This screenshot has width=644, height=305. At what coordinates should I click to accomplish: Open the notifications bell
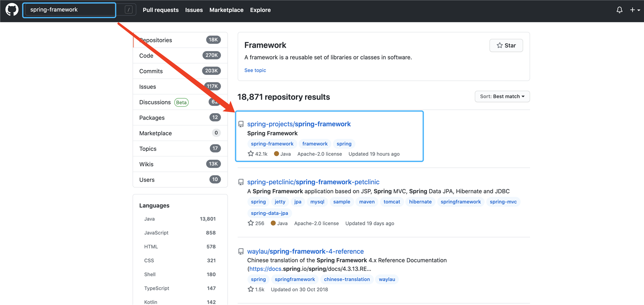pyautogui.click(x=619, y=10)
